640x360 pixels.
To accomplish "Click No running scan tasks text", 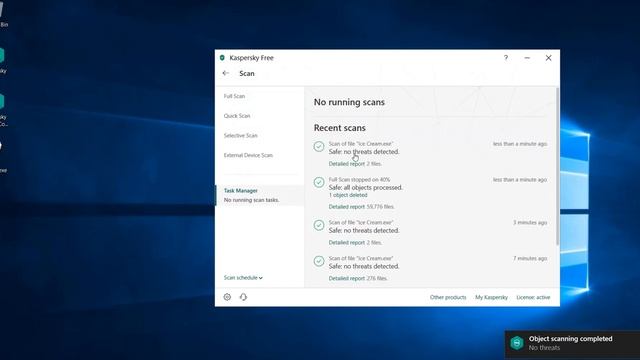I will click(251, 200).
